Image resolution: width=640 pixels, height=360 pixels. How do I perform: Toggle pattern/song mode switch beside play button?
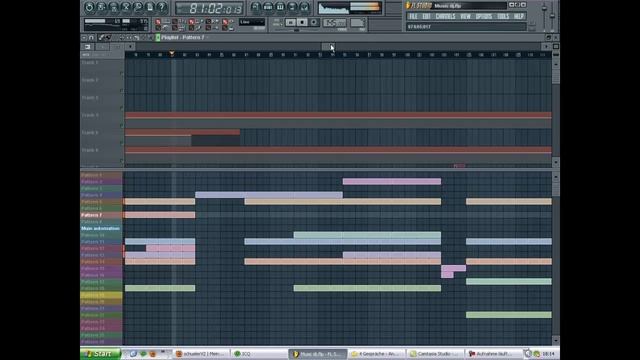click(x=277, y=22)
